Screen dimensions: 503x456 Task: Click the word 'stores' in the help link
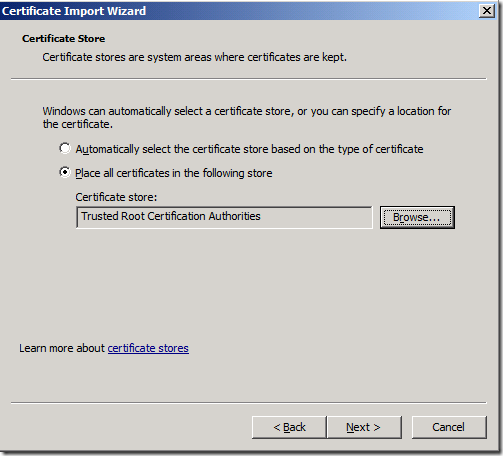click(173, 348)
